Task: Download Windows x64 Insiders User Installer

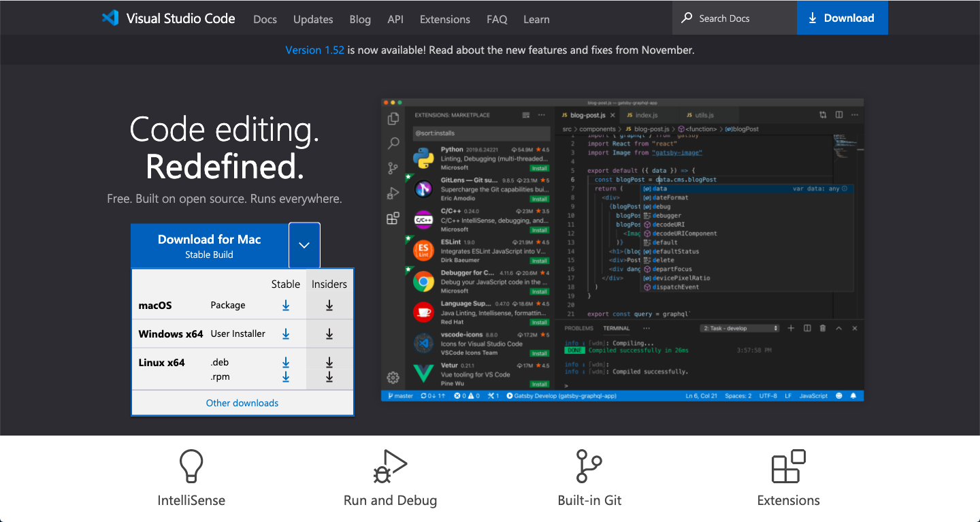Action: click(329, 334)
